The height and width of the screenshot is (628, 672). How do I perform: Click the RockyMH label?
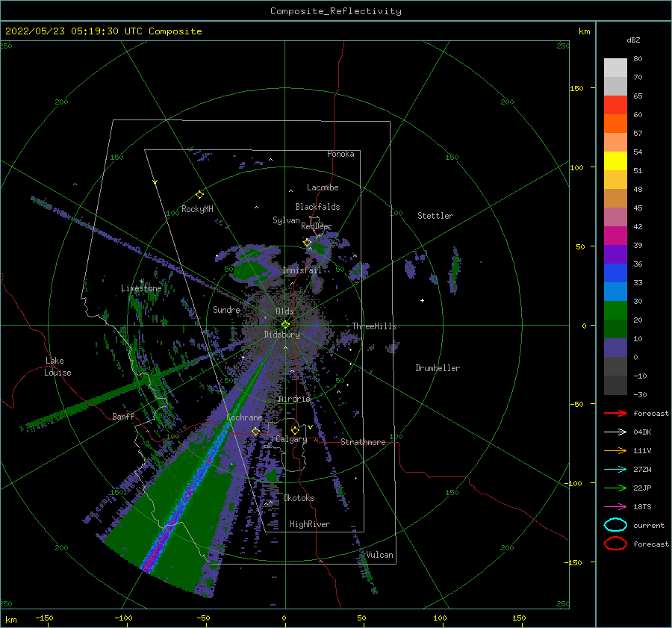[197, 209]
